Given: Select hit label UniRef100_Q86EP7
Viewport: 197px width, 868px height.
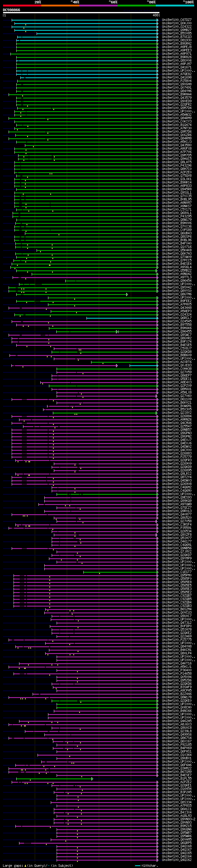Looking at the screenshot, I should pos(177,375).
